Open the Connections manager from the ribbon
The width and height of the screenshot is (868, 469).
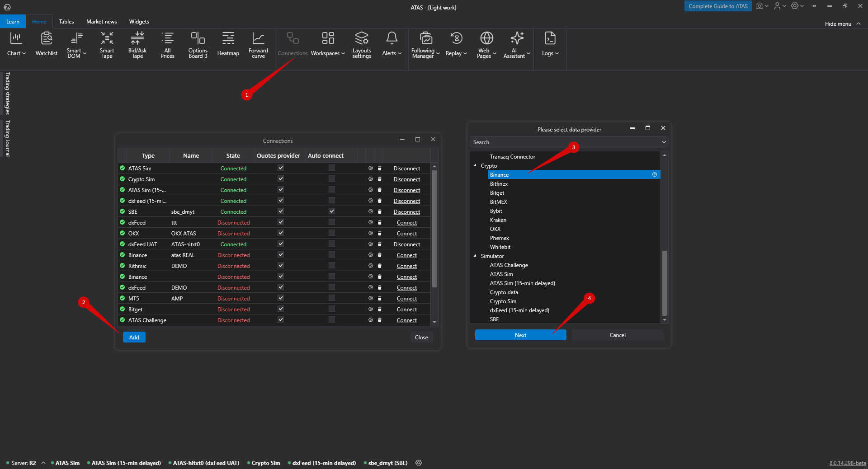point(293,44)
